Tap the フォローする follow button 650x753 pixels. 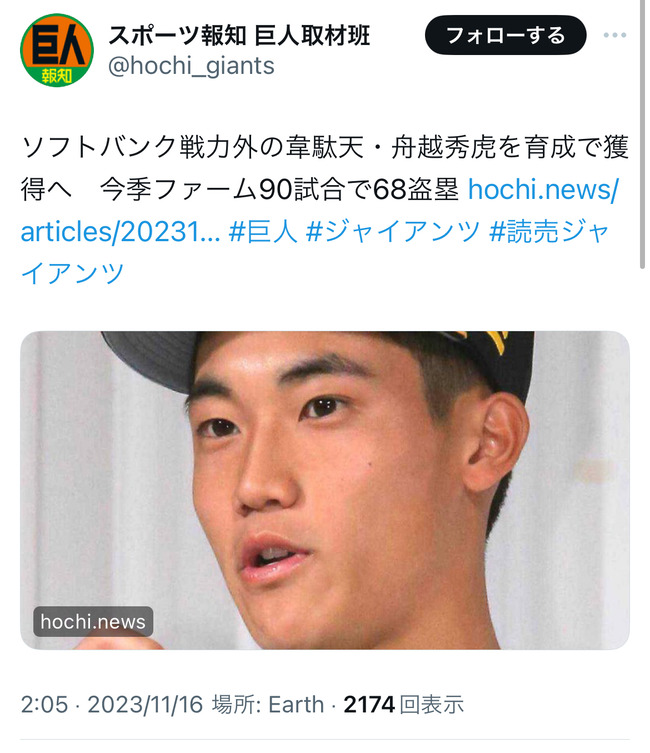(506, 35)
